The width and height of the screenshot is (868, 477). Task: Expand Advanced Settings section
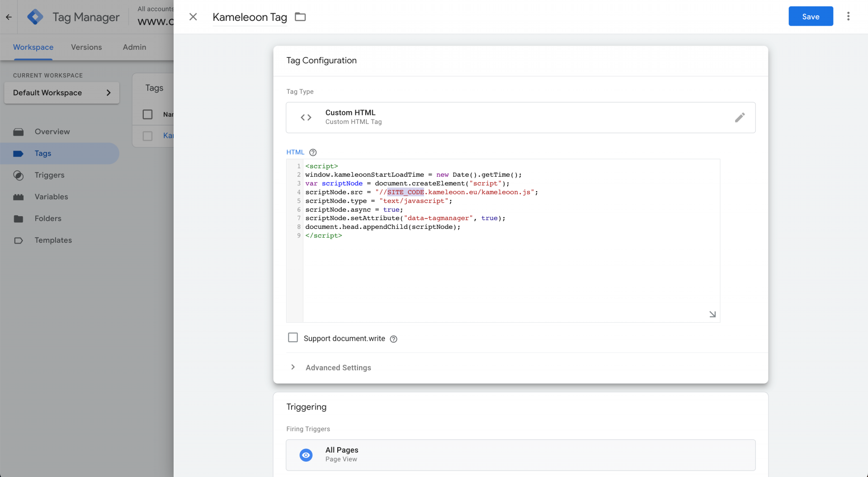338,368
